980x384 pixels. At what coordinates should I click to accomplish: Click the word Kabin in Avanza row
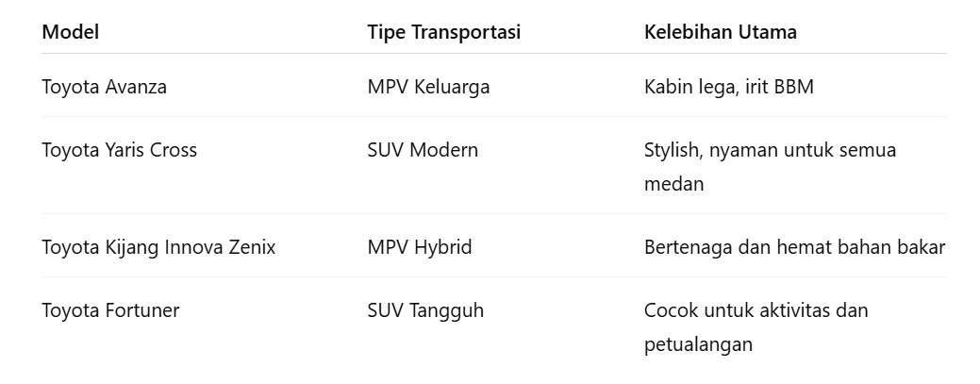[x=667, y=87]
